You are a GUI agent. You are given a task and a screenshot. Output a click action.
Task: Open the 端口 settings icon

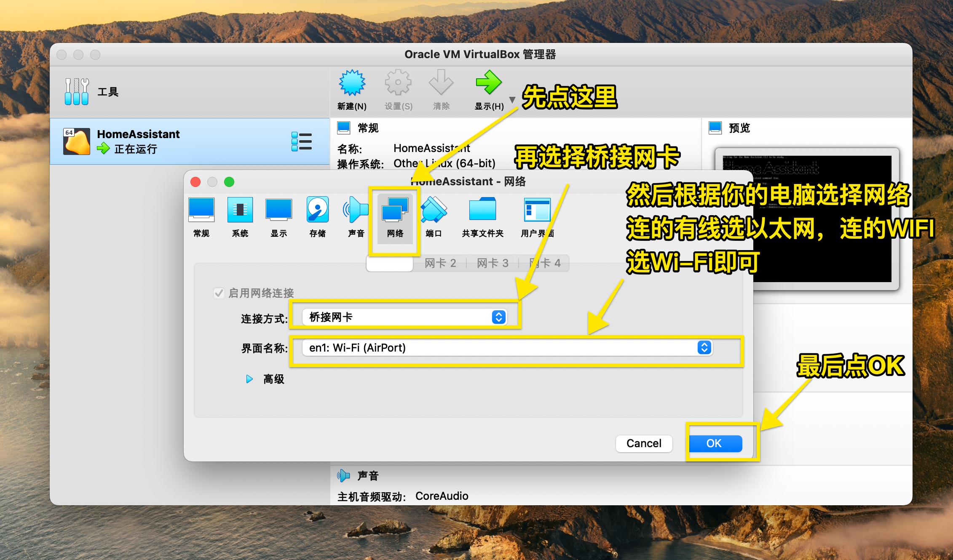coord(434,217)
